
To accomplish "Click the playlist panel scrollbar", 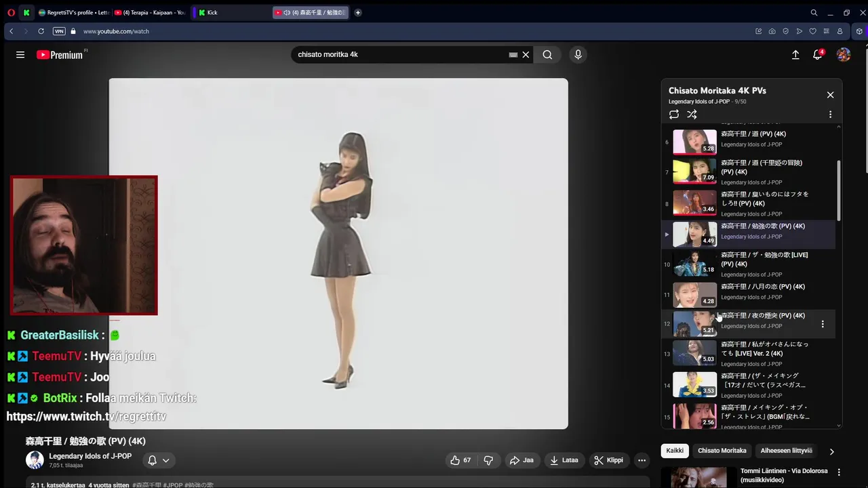I will pos(840,190).
